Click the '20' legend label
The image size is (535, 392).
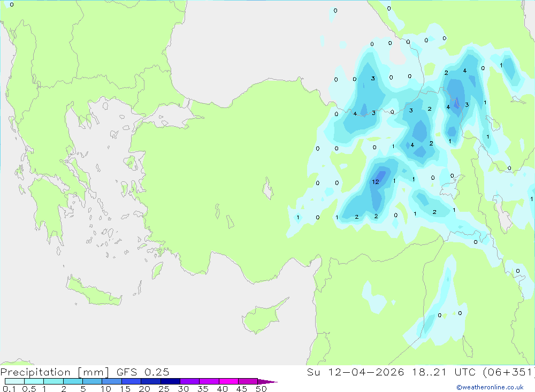click(x=144, y=389)
